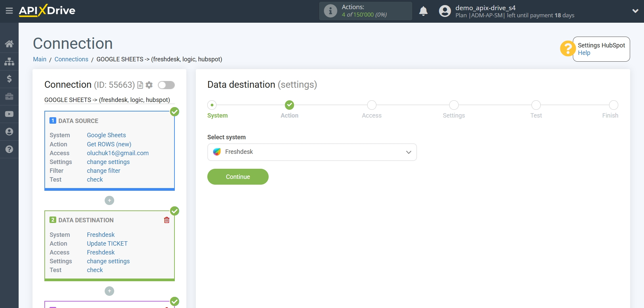Click the Data Destination green checkmark badge
Image resolution: width=644 pixels, height=308 pixels.
[174, 211]
